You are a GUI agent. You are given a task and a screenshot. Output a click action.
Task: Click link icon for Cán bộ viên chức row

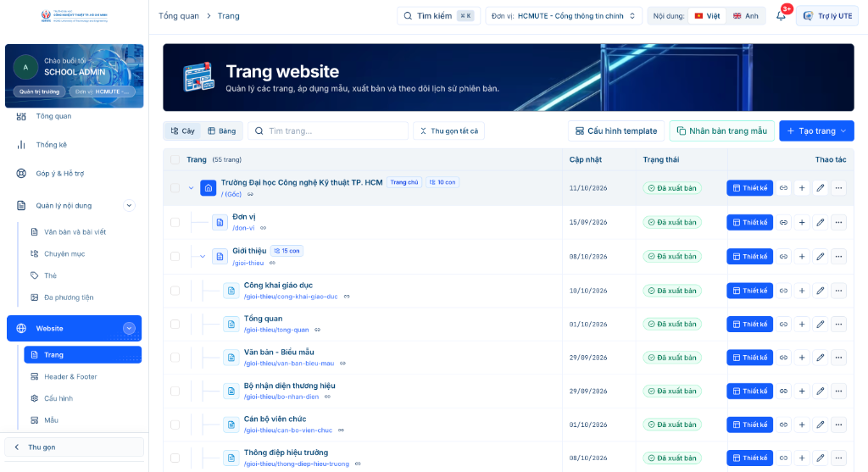tap(783, 425)
